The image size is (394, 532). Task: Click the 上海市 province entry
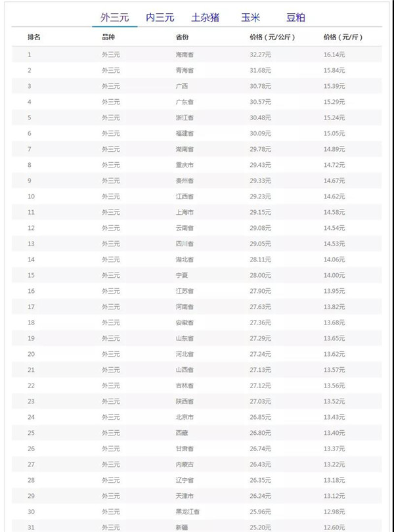click(185, 212)
